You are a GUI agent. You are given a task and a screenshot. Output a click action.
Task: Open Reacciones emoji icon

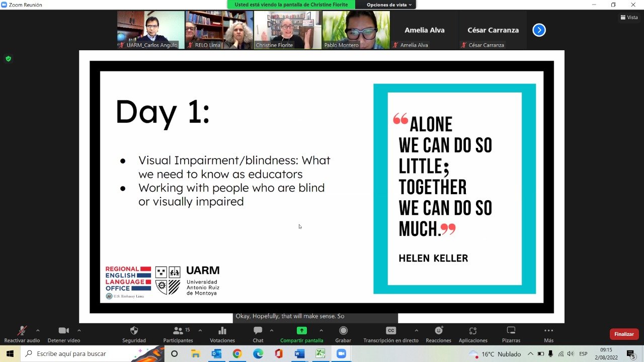438,331
